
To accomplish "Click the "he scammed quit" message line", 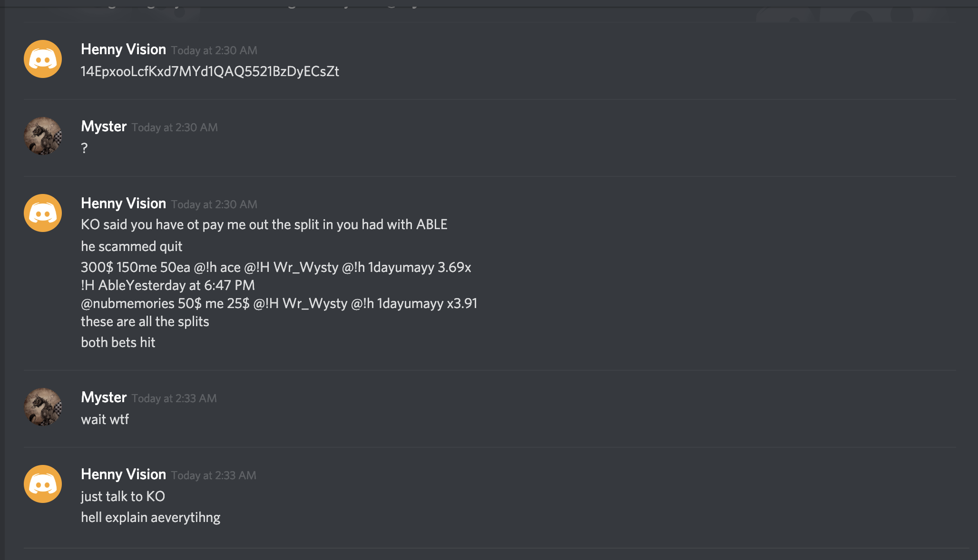I will pos(131,246).
